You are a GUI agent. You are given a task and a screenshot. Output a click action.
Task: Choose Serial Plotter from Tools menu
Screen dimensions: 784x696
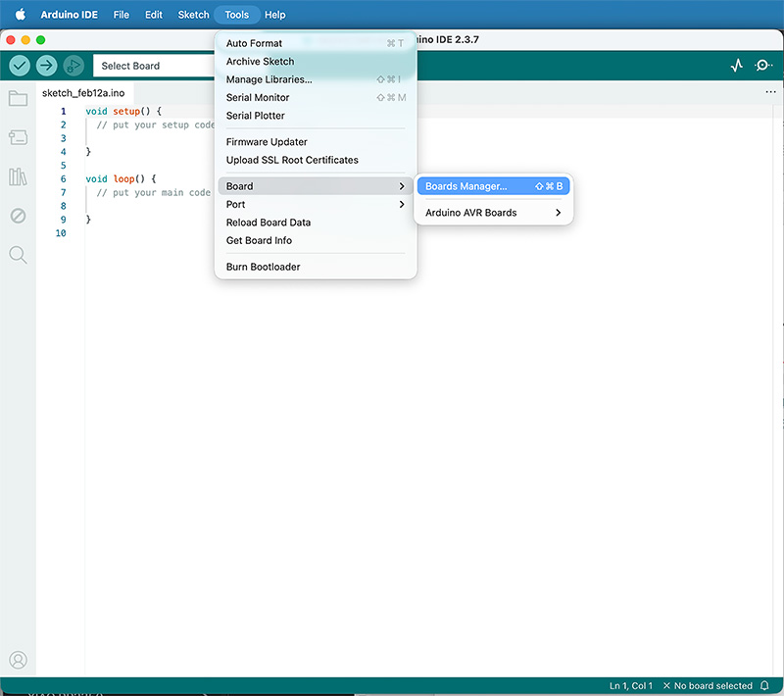(x=316, y=115)
